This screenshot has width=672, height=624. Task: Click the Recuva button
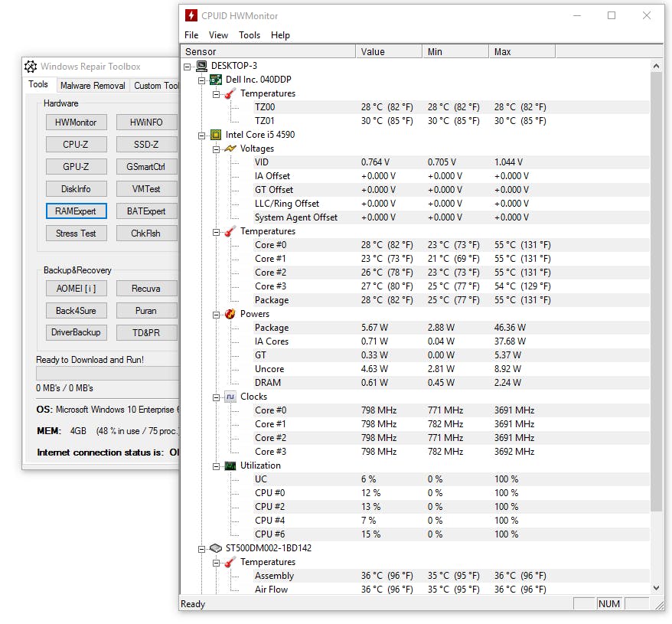coord(146,288)
